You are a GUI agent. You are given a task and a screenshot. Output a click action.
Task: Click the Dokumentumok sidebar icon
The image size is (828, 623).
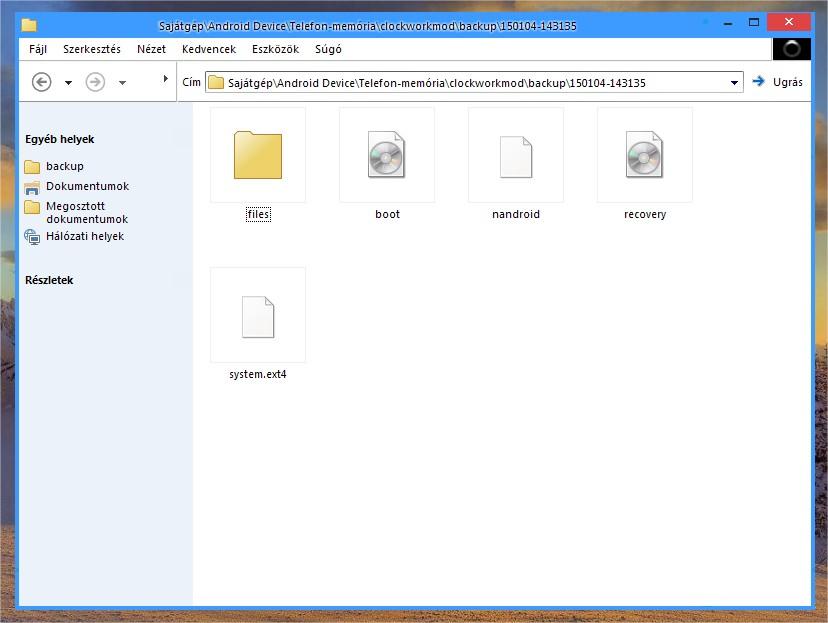[x=32, y=187]
